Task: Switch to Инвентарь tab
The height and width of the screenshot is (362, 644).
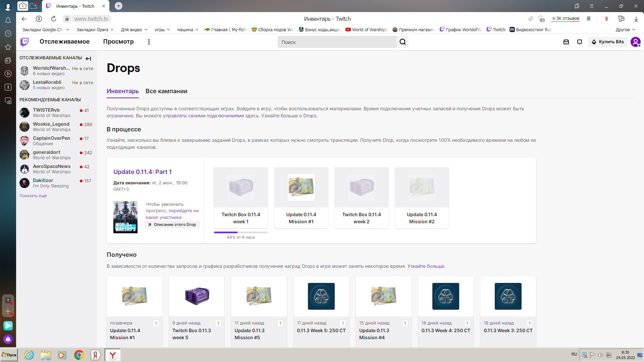Action: (123, 91)
